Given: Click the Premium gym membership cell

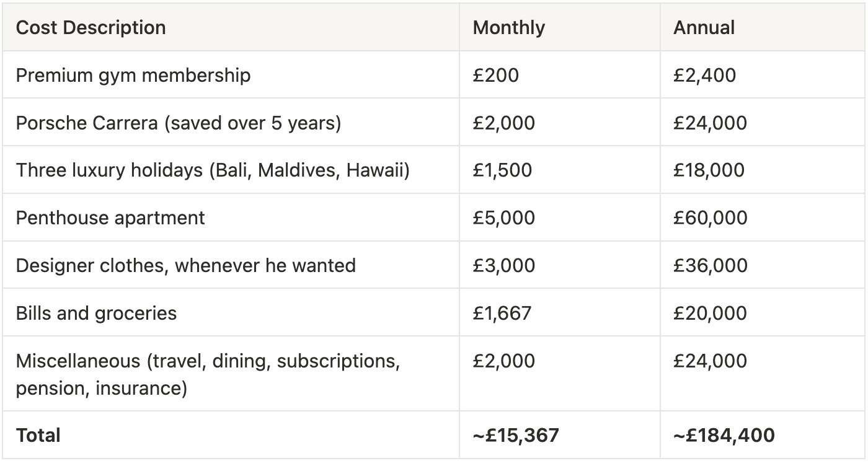Looking at the screenshot, I should pyautogui.click(x=231, y=75).
